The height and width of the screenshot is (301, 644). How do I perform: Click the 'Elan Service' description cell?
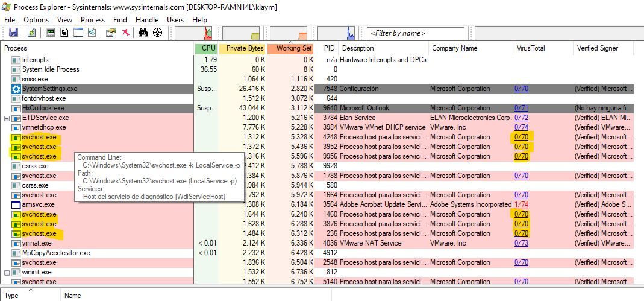[357, 118]
